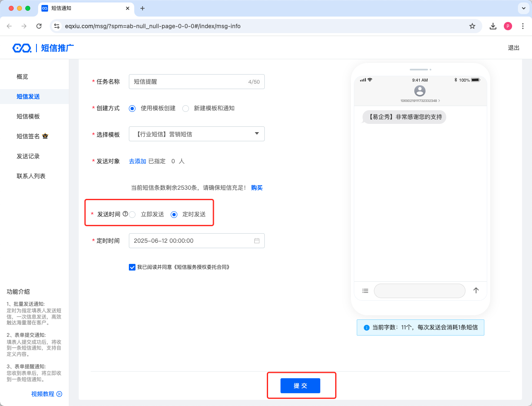
Task: Uncheck the 短信服务授权委托合同 agreement checkbox
Action: [x=132, y=267]
